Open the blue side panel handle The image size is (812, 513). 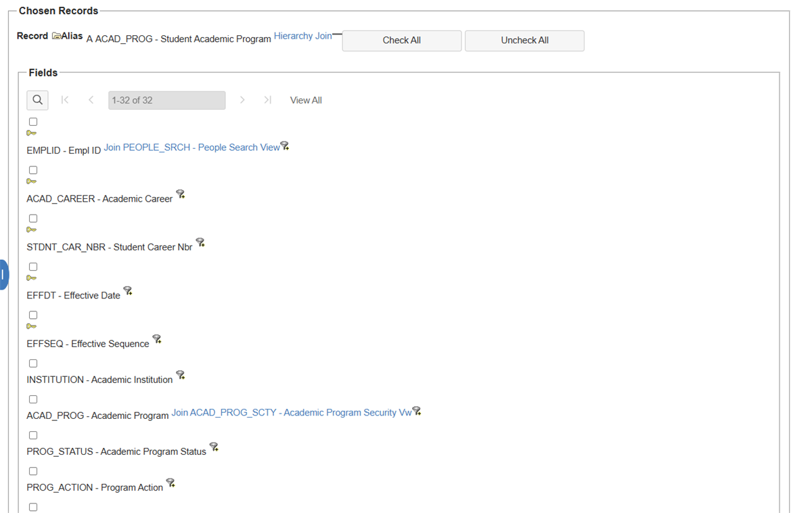coord(3,275)
